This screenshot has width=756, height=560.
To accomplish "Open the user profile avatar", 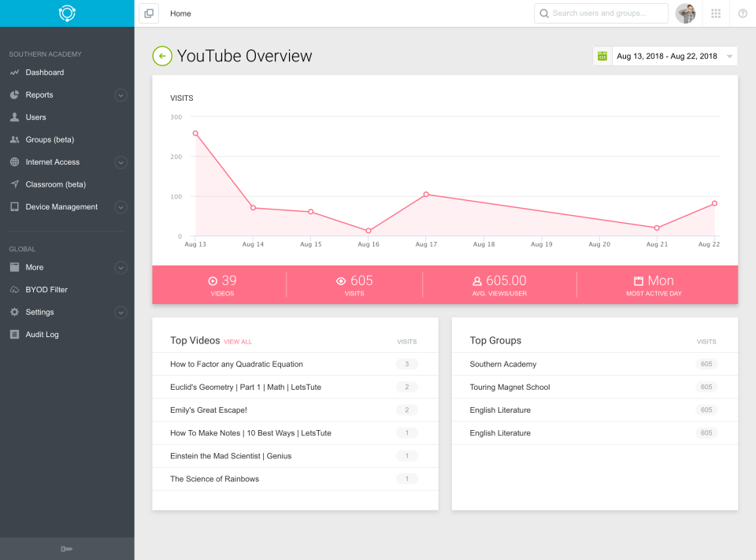I will coord(686,13).
